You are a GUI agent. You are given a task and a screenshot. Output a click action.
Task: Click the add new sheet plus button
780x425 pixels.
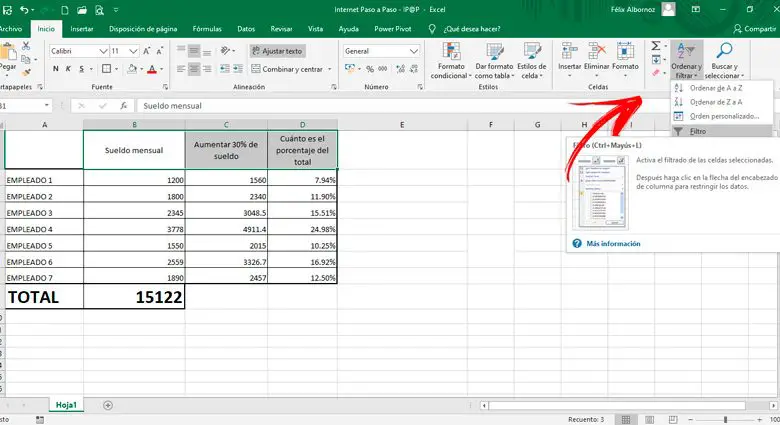tap(108, 405)
